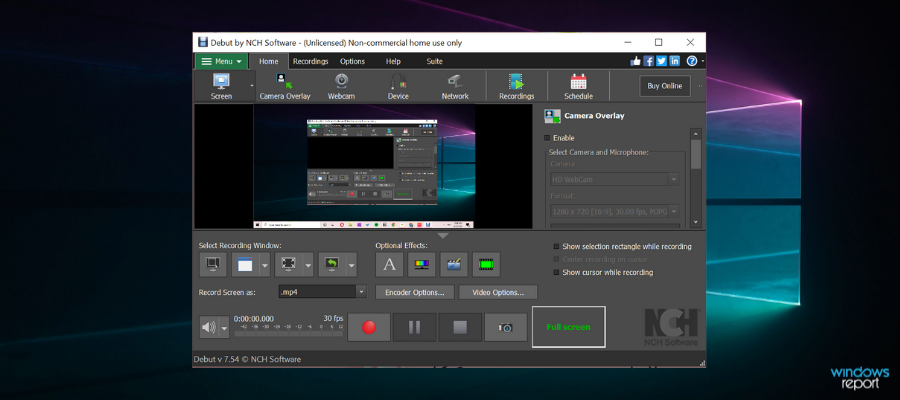This screenshot has height=400, width=900.
Task: Switch to the Home tab
Action: click(x=268, y=61)
